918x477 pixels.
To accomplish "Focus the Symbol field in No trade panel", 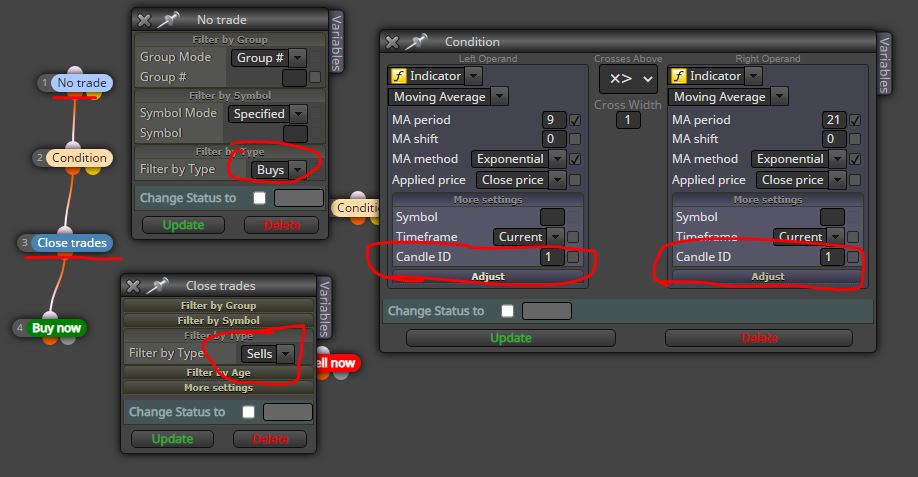I will coord(295,133).
